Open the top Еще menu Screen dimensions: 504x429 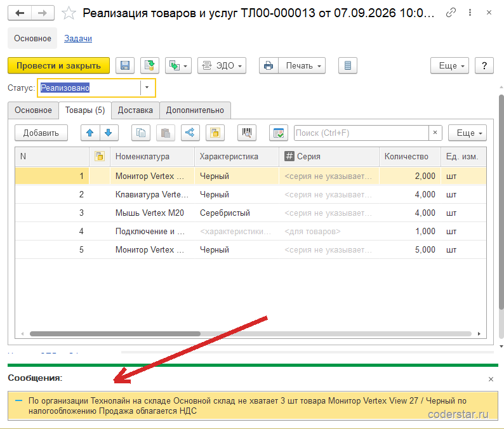(x=449, y=65)
